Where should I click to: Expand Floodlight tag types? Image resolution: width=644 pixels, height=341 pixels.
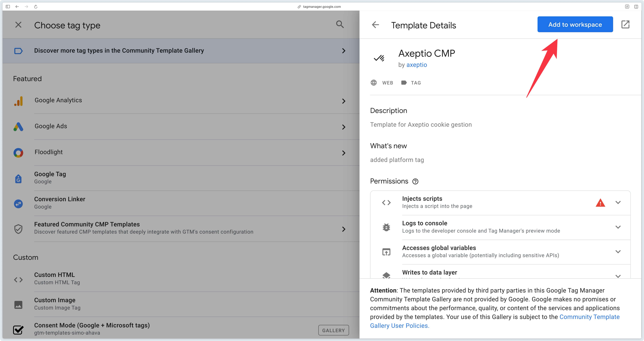point(344,153)
